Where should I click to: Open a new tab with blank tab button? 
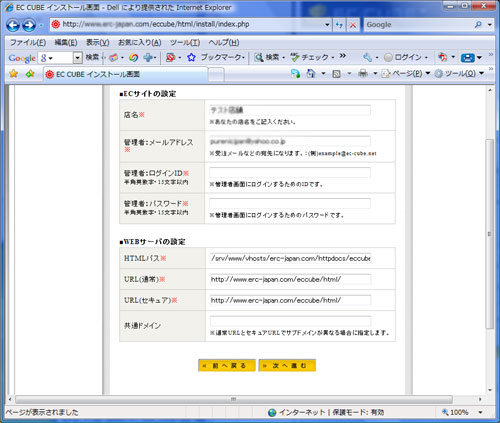point(216,75)
